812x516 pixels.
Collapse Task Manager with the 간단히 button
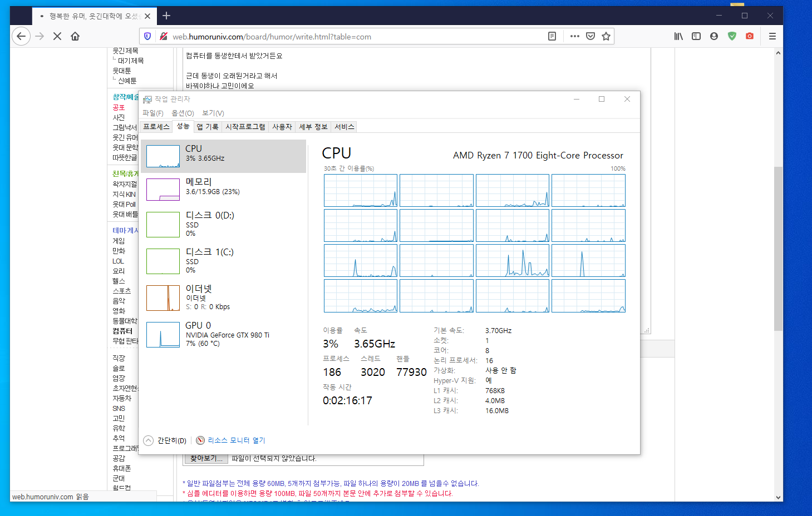tap(166, 440)
